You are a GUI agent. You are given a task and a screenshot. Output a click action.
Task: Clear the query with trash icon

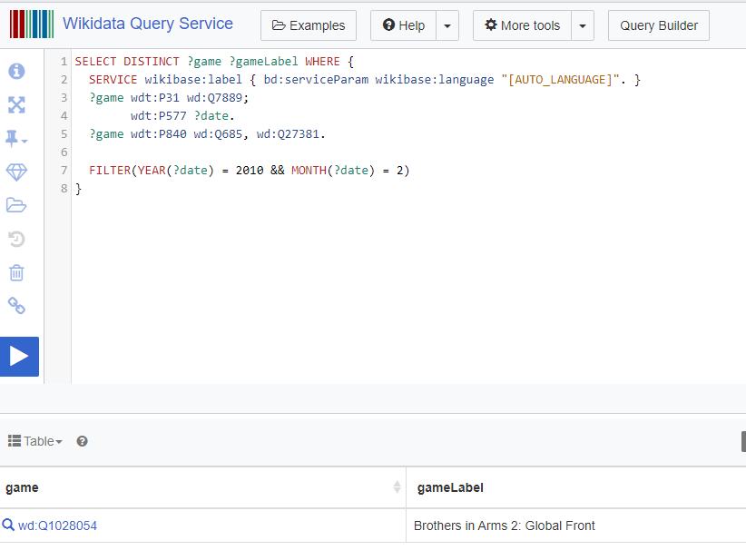[x=16, y=272]
